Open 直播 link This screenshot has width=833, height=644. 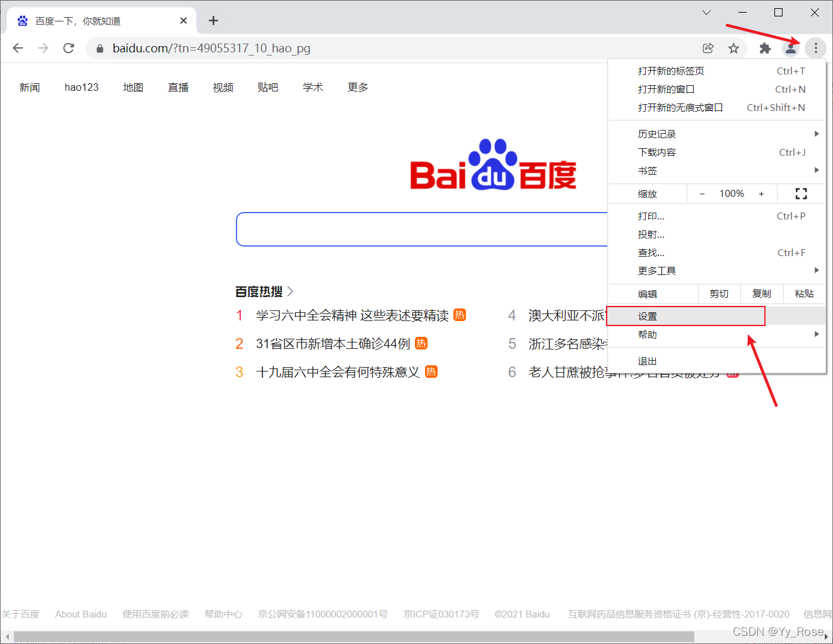point(178,87)
